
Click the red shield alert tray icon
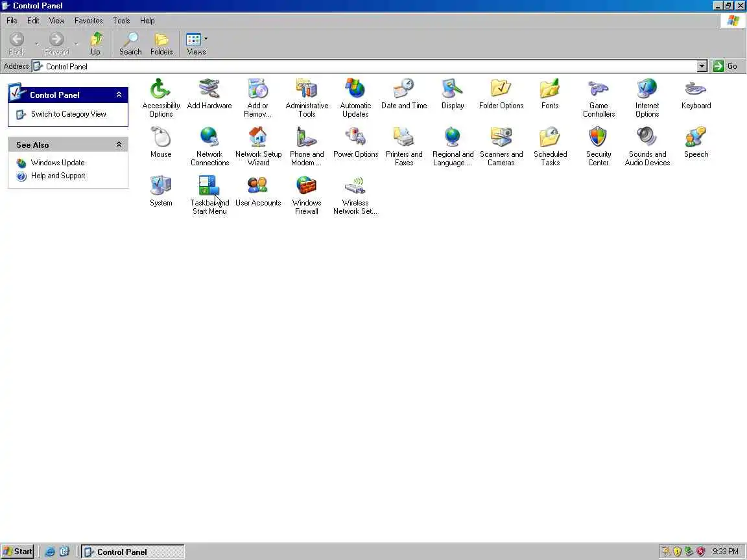pos(700,552)
